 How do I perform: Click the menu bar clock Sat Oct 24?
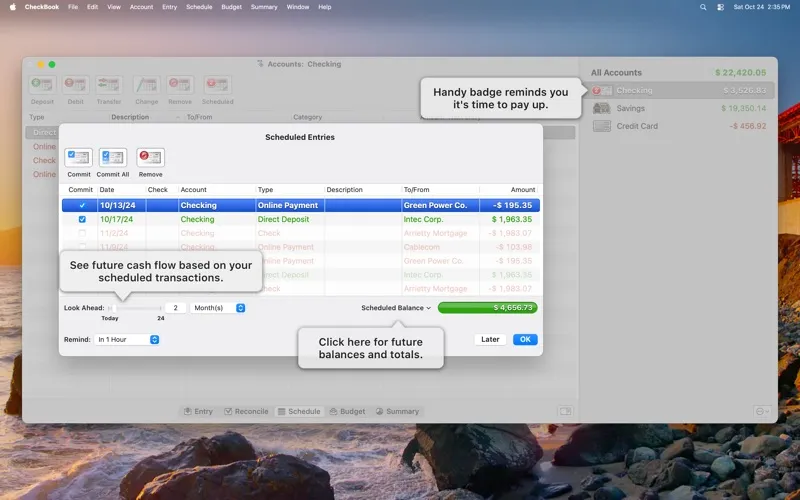pyautogui.click(x=762, y=7)
